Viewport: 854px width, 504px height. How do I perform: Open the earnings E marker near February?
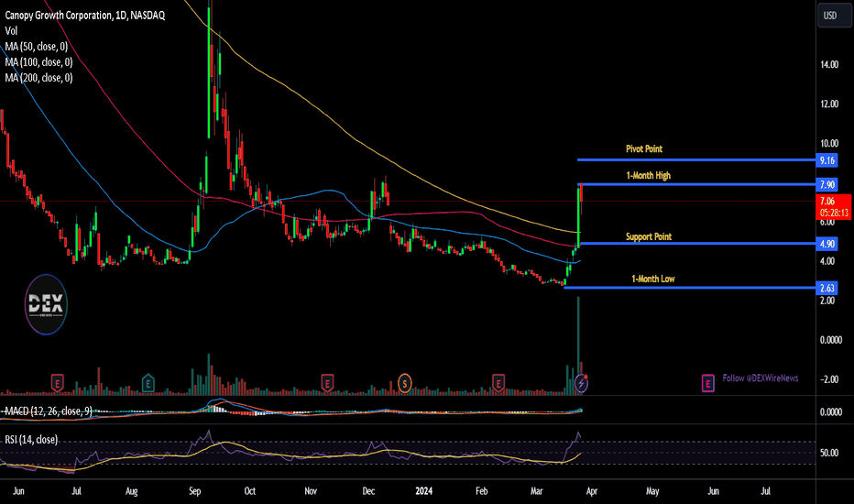coord(498,383)
